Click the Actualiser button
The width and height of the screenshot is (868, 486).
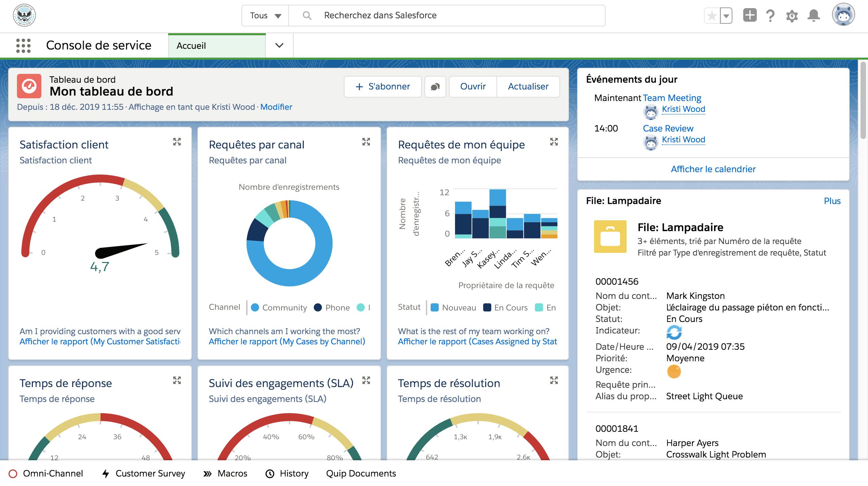tap(528, 87)
